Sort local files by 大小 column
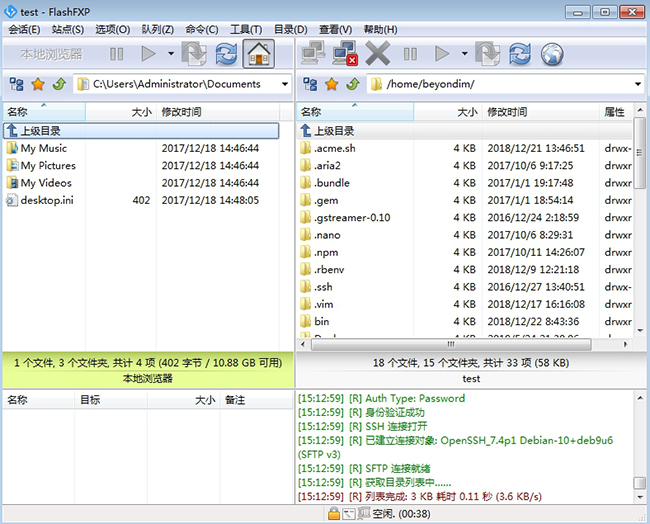The image size is (650, 524). click(x=121, y=112)
